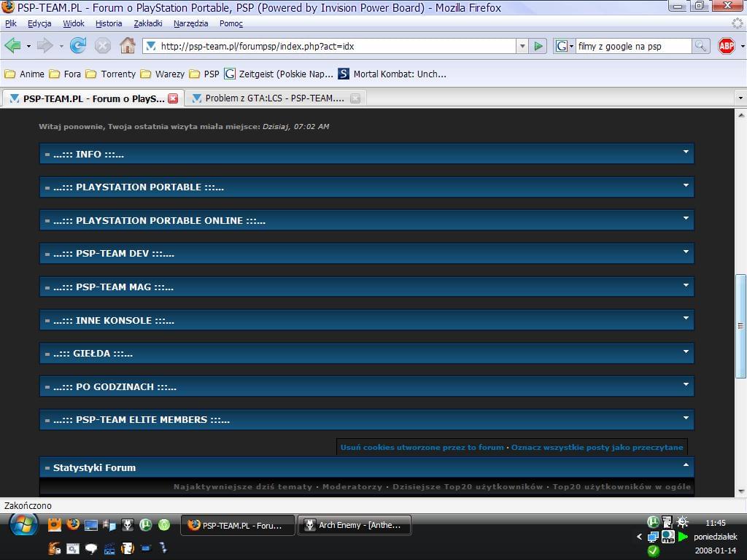Image resolution: width=747 pixels, height=560 pixels.
Task: Open the Back button history dropdown
Action: point(28,46)
